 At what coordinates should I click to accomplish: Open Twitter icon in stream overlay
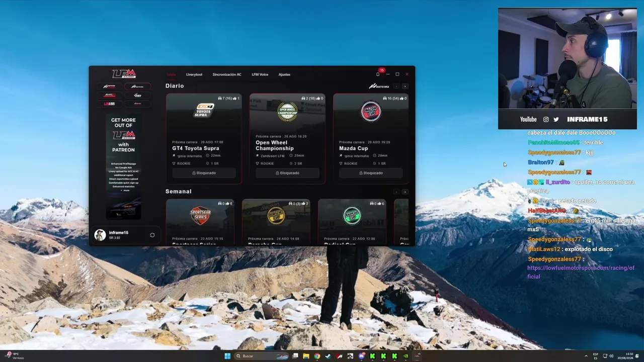coord(556,119)
